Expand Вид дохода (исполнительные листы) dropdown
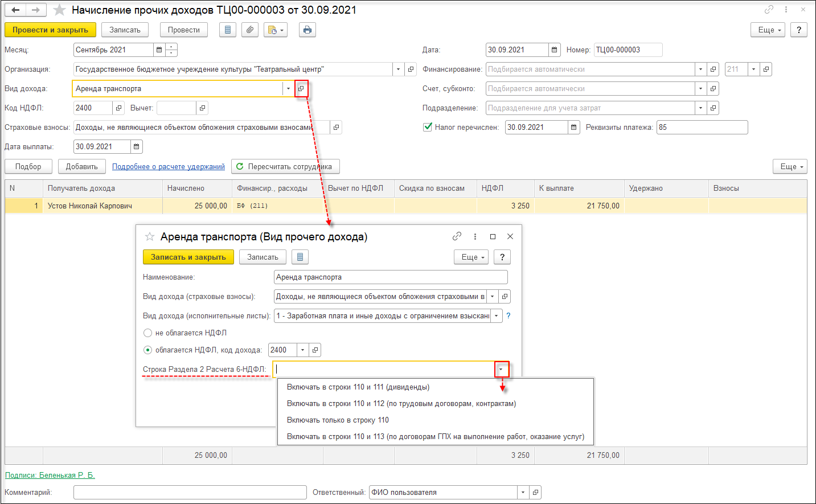 coord(497,316)
